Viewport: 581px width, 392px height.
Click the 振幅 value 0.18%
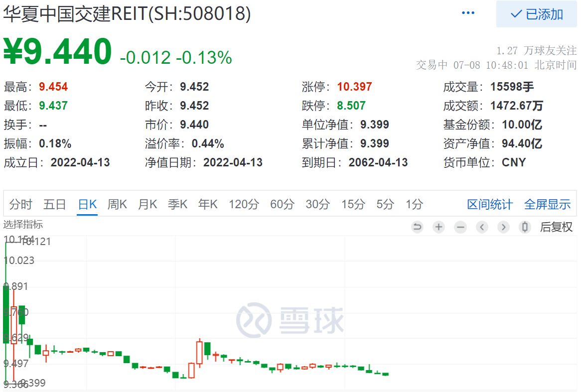[x=55, y=143]
